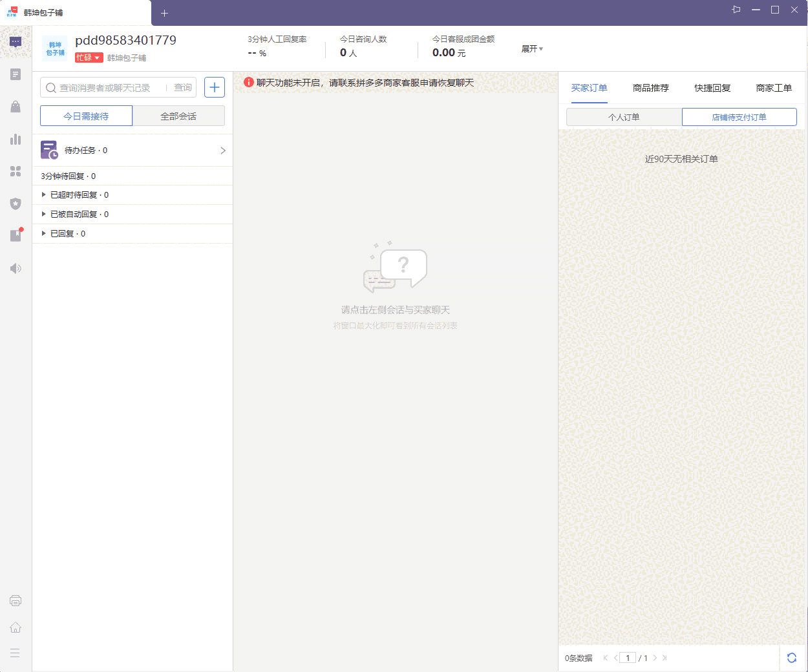Image resolution: width=808 pixels, height=672 pixels.
Task: Expand the 已超时待回复 conversation group
Action: tap(44, 194)
